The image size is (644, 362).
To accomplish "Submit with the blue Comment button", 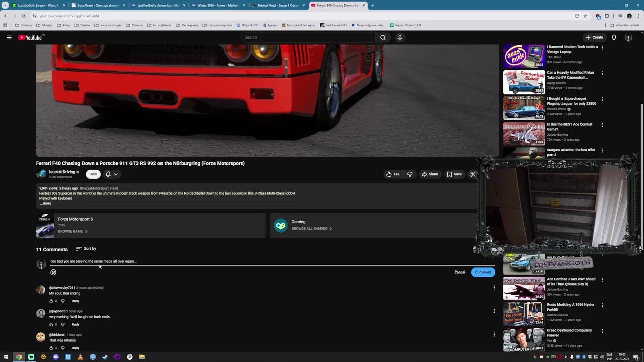I will [x=483, y=272].
